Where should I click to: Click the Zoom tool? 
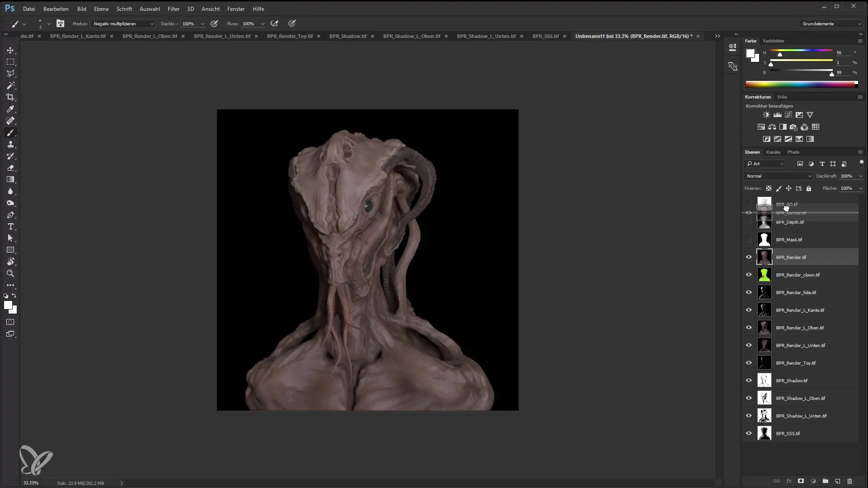(x=11, y=273)
